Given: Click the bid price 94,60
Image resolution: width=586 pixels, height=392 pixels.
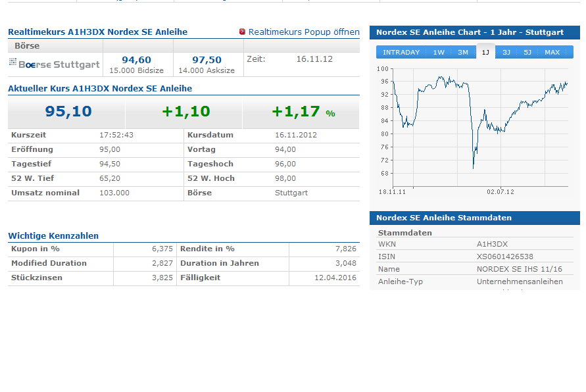Looking at the screenshot, I should 136,60.
